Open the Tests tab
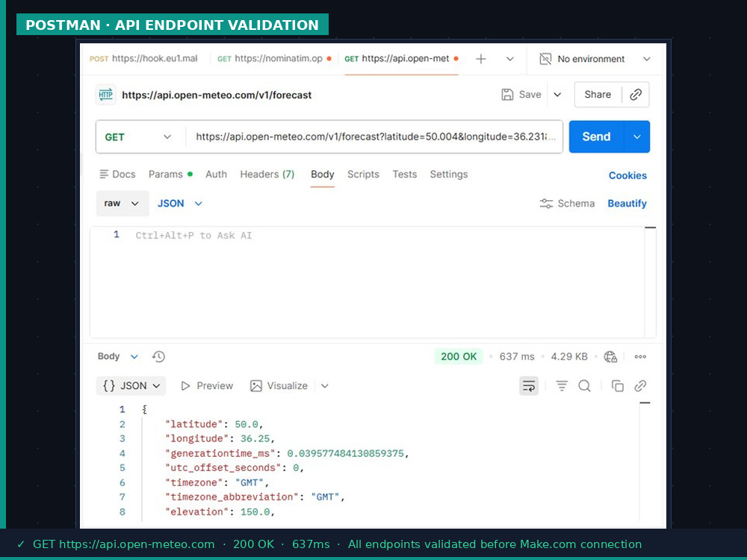 [x=404, y=174]
